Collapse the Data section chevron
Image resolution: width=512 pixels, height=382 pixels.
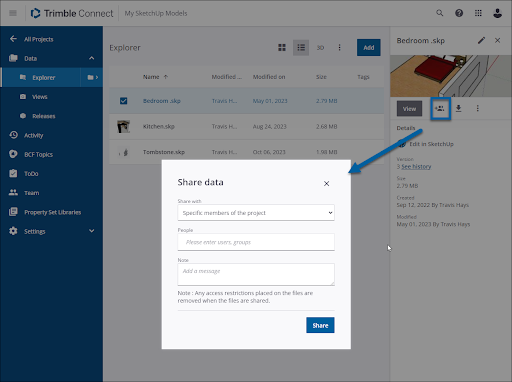pyautogui.click(x=92, y=58)
